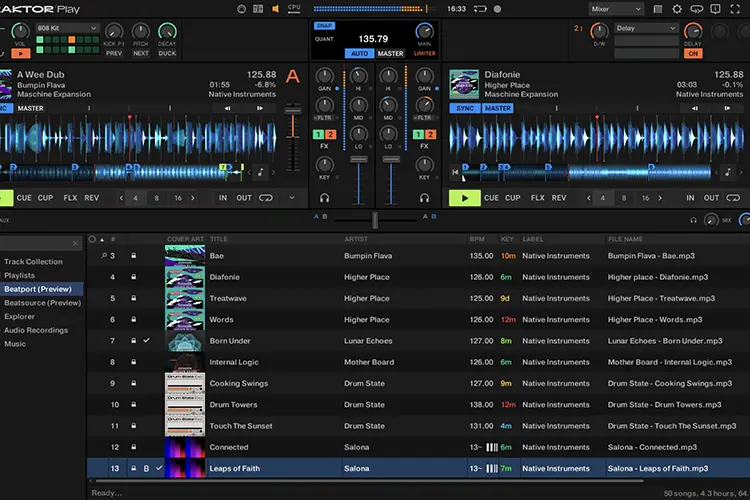
Task: Toggle Deck B SYNC button
Action: [x=465, y=109]
